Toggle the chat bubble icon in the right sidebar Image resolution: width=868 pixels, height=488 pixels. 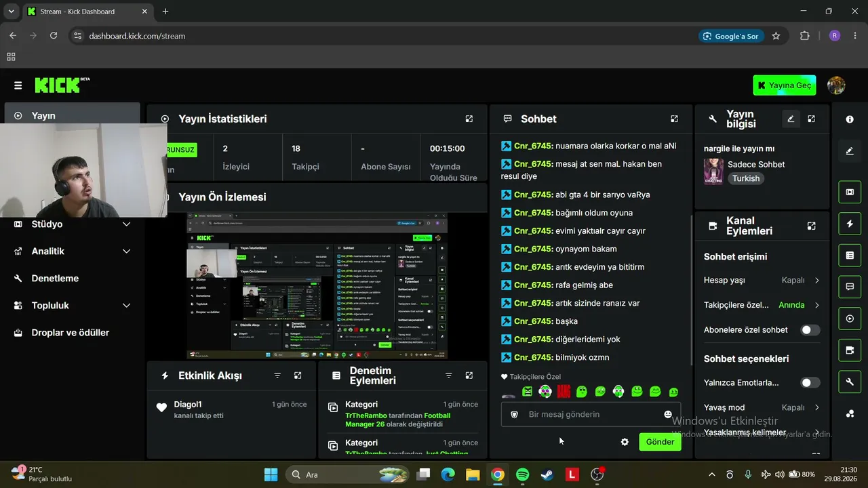coord(850,287)
